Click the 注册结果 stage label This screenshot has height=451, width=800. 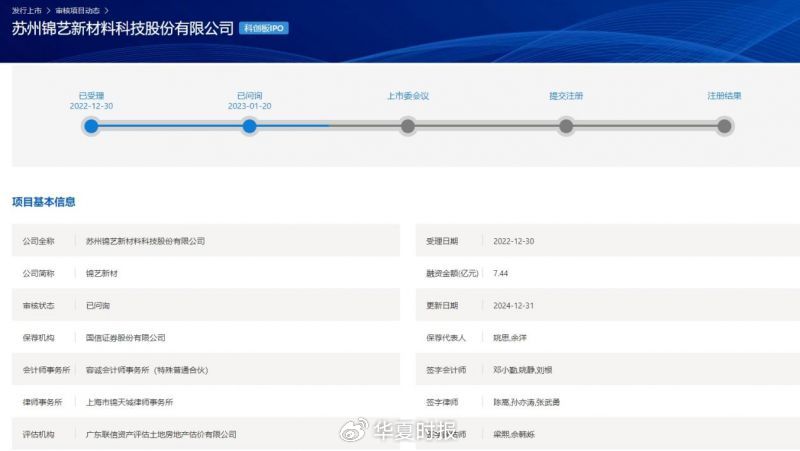pyautogui.click(x=724, y=95)
